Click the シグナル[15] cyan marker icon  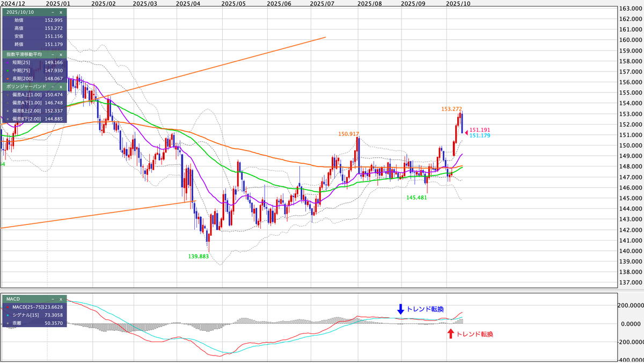(x=8, y=315)
